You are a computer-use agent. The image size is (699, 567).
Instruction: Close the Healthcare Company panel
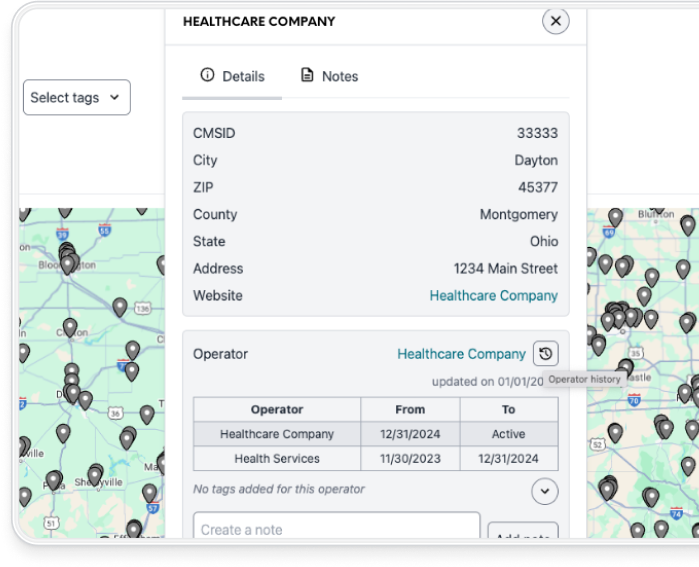click(556, 21)
